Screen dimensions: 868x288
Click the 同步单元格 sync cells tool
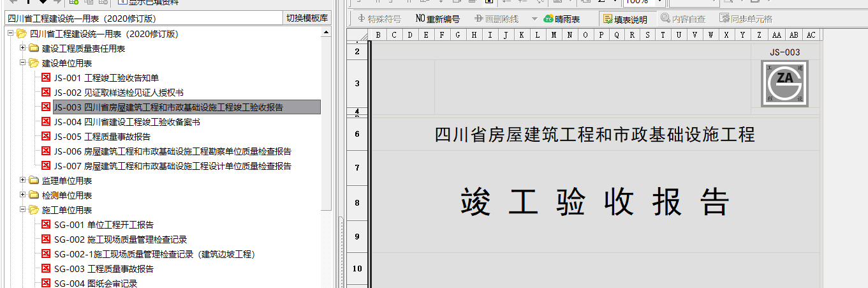point(746,19)
